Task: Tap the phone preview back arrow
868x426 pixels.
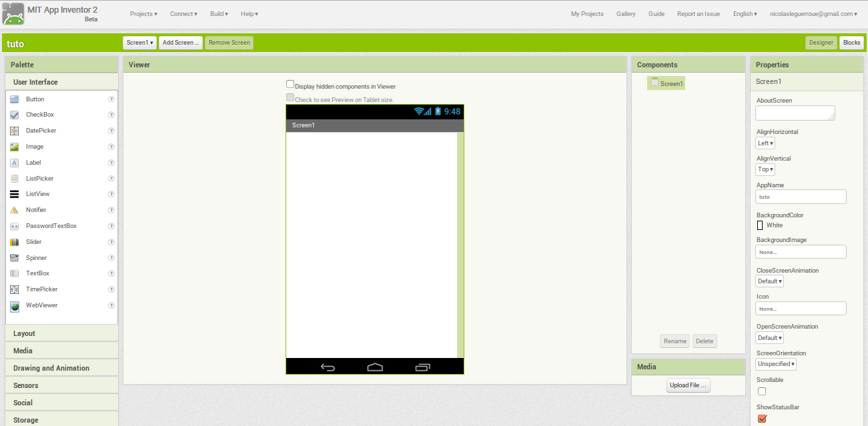Action: pyautogui.click(x=328, y=367)
